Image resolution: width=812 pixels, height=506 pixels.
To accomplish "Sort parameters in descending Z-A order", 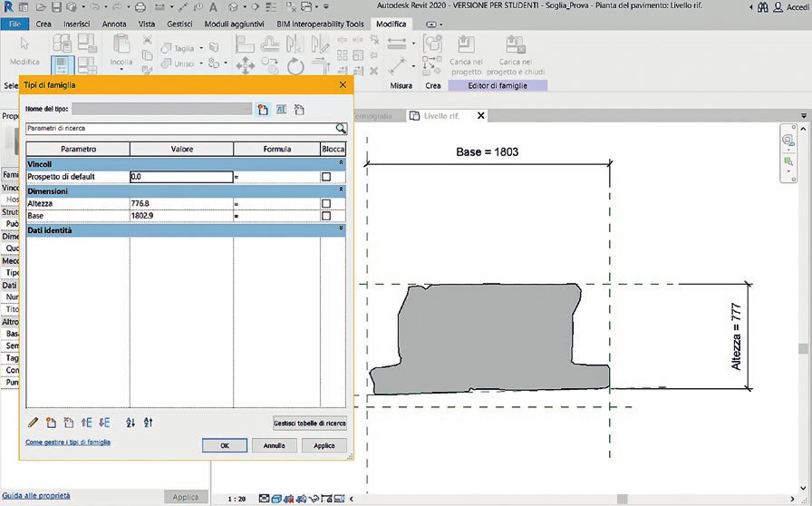I will pyautogui.click(x=148, y=423).
